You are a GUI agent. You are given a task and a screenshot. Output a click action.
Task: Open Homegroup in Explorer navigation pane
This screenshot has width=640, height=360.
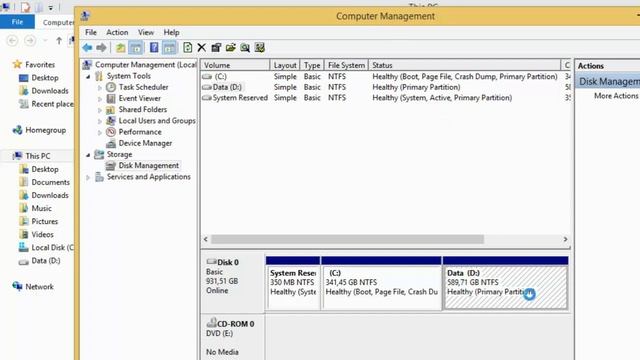(45, 130)
